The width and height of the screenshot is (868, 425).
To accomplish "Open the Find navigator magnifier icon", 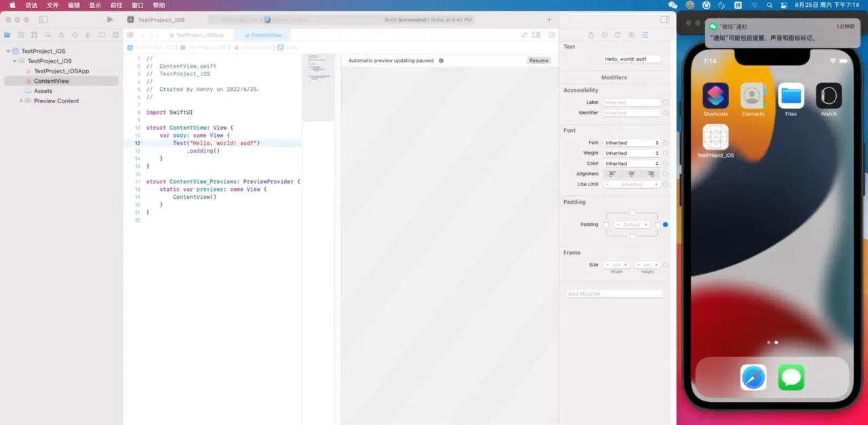I will click(x=47, y=35).
